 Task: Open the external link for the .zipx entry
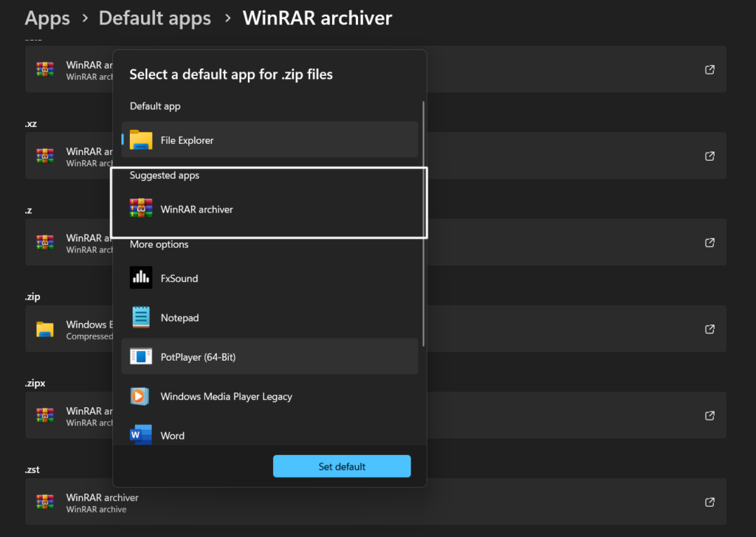point(709,415)
